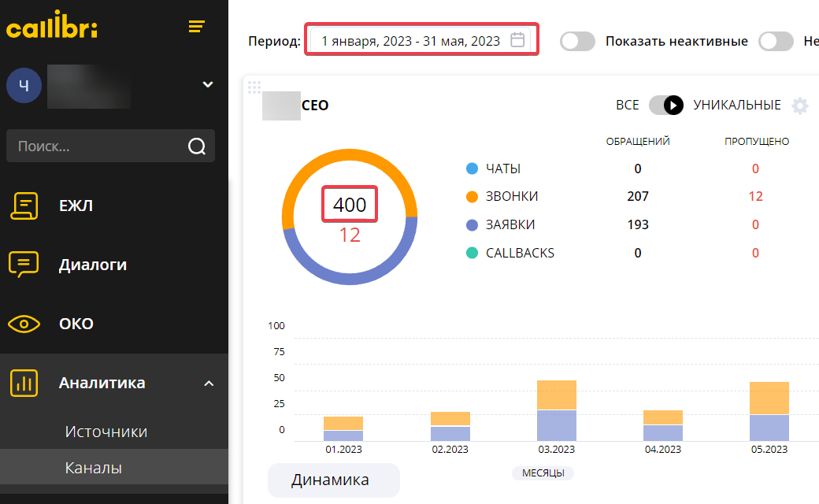This screenshot has width=819, height=504.
Task: Click the orange ЗВОНКИ legend dot
Action: click(472, 197)
